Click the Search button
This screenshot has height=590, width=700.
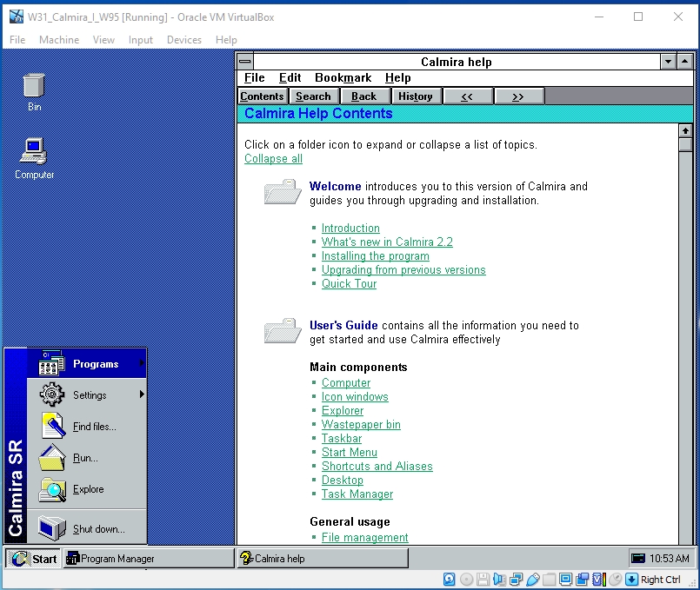click(x=313, y=96)
